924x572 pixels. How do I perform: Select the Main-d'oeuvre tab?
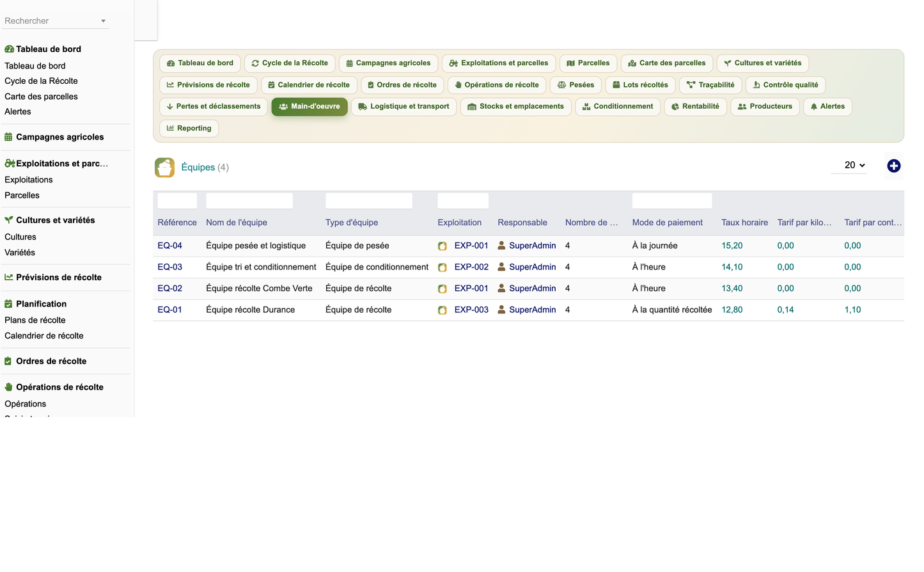coord(309,107)
